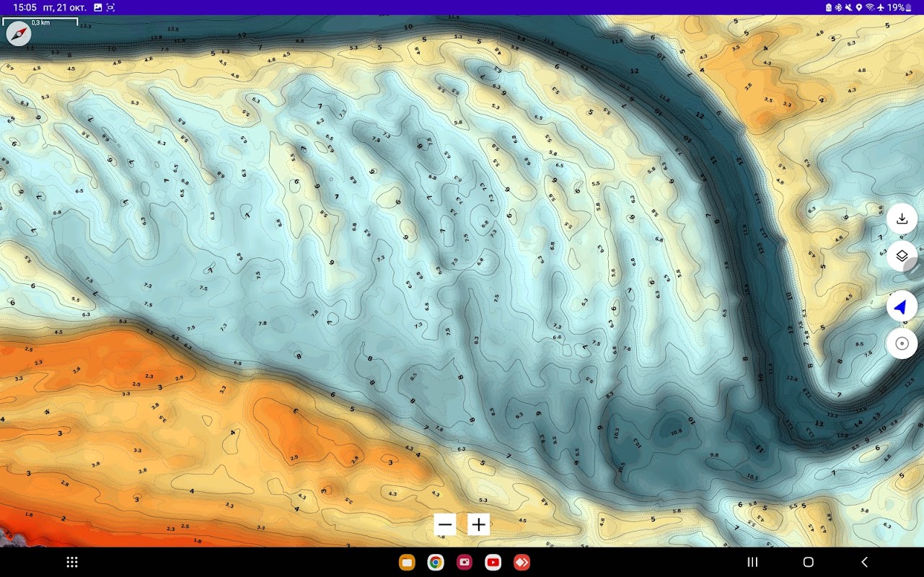Tap the 19% battery indicator

[x=899, y=7]
